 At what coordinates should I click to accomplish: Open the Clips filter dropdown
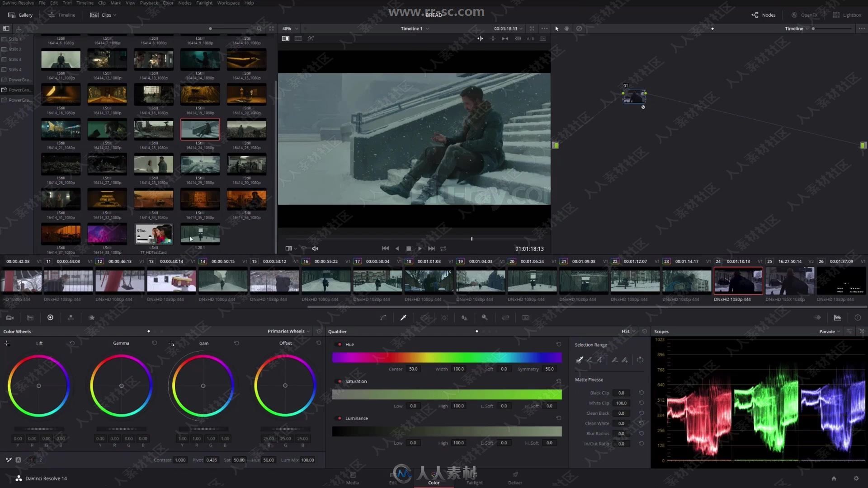pyautogui.click(x=104, y=15)
